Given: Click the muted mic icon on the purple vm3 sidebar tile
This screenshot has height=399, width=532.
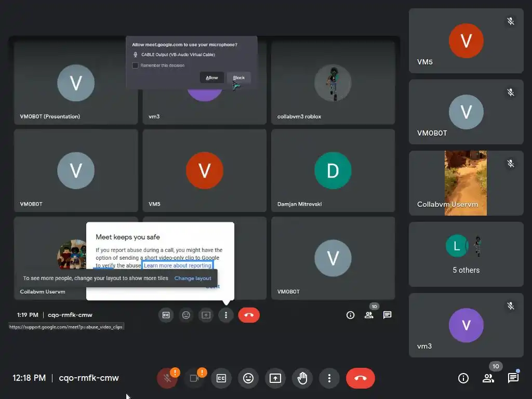Looking at the screenshot, I should (511, 306).
